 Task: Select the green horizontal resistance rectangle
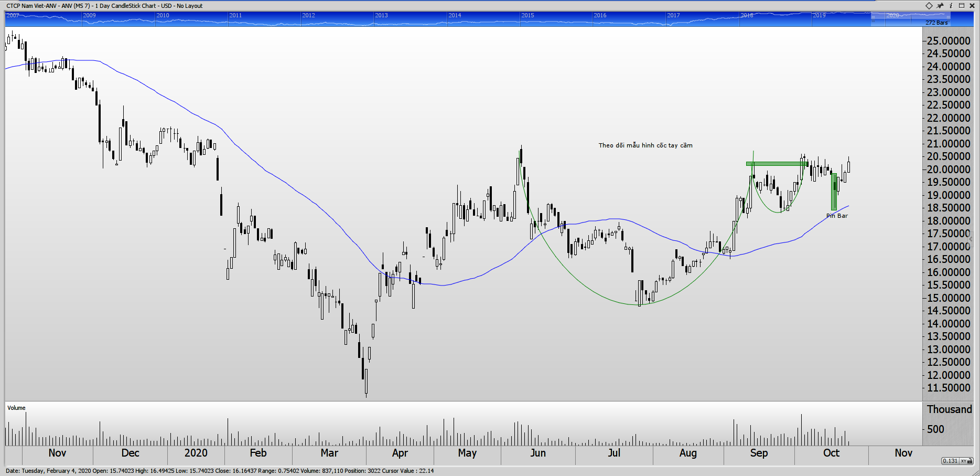(777, 164)
